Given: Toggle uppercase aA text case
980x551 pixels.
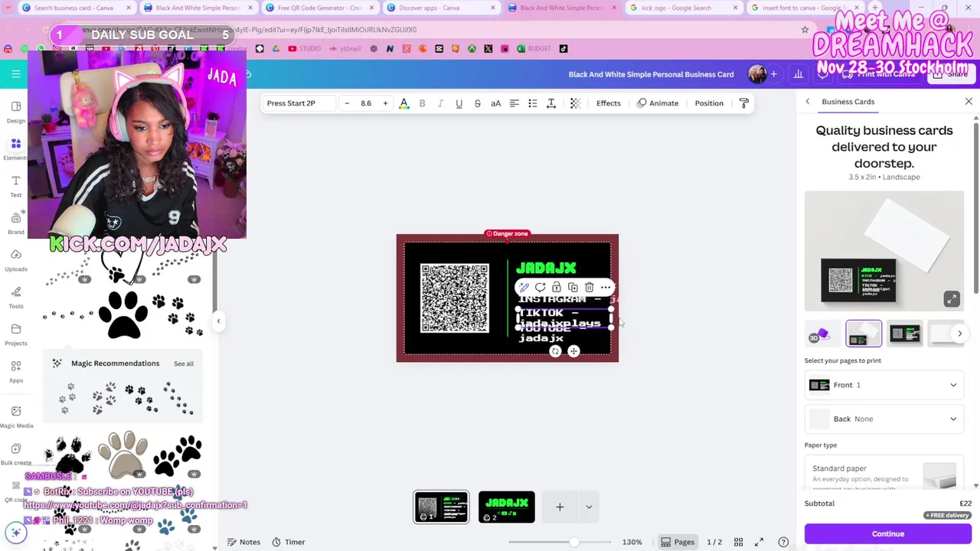Looking at the screenshot, I should [x=495, y=103].
